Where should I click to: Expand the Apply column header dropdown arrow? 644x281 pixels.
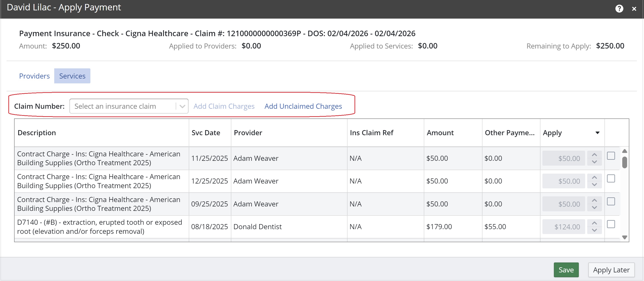[597, 133]
